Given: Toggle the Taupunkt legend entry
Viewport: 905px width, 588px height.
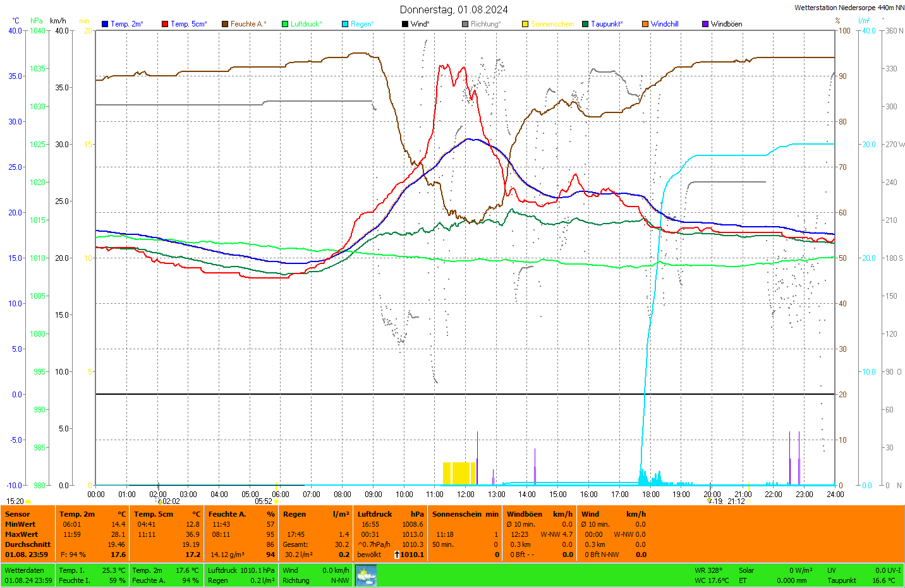Looking at the screenshot, I should coord(606,24).
